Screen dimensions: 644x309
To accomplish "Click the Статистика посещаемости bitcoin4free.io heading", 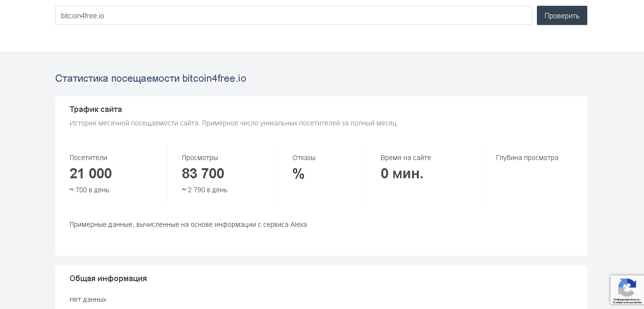I will tap(150, 78).
